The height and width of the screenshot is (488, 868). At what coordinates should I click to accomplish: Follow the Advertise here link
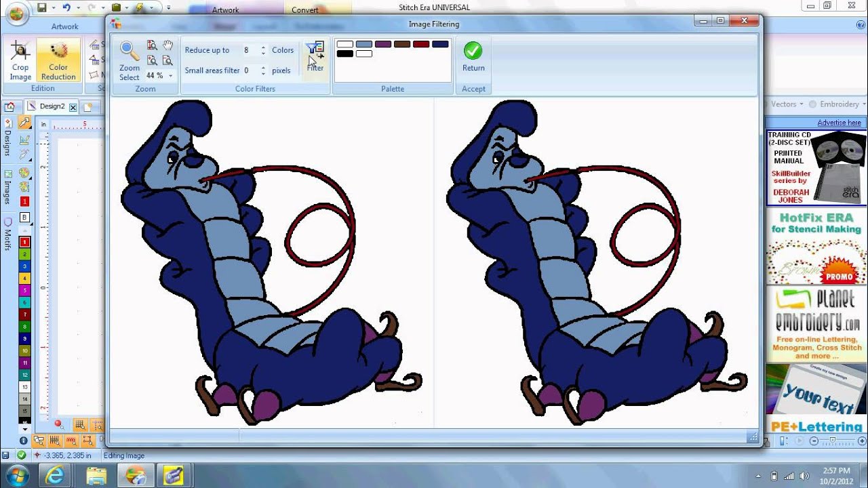(839, 123)
